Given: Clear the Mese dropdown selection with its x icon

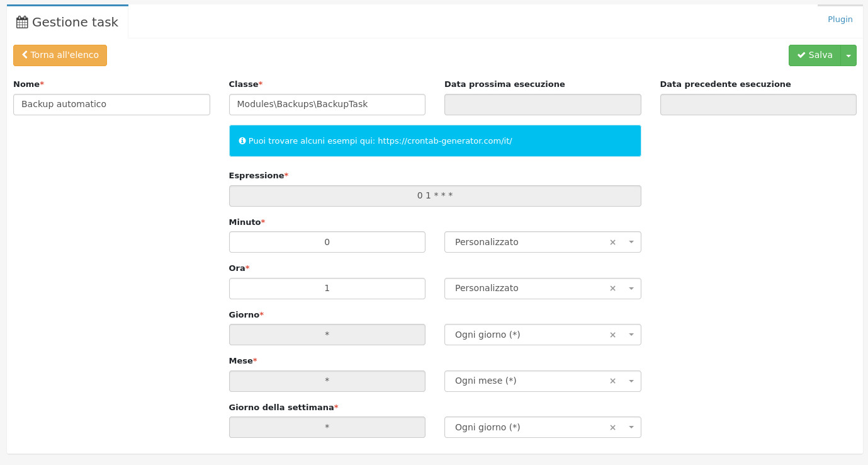Looking at the screenshot, I should tap(612, 381).
